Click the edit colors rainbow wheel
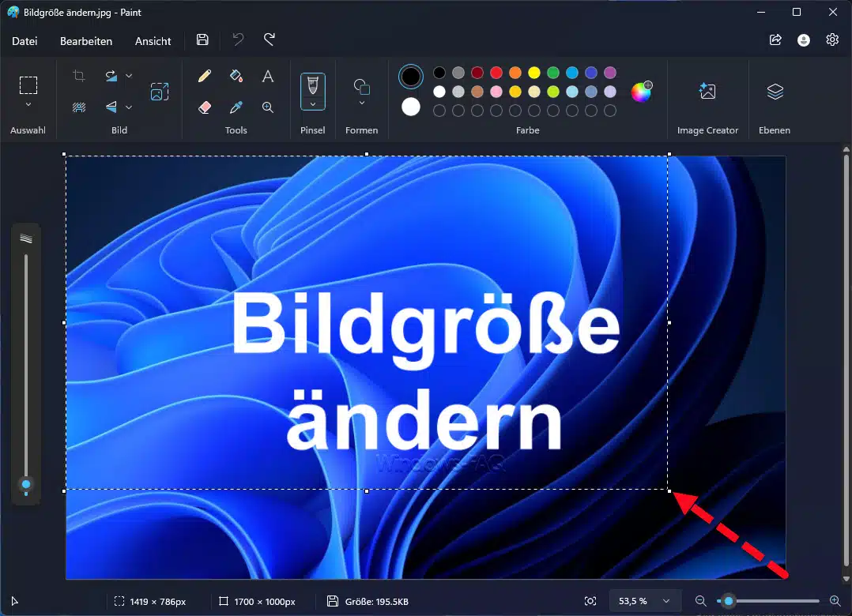This screenshot has height=616, width=852. [x=641, y=92]
